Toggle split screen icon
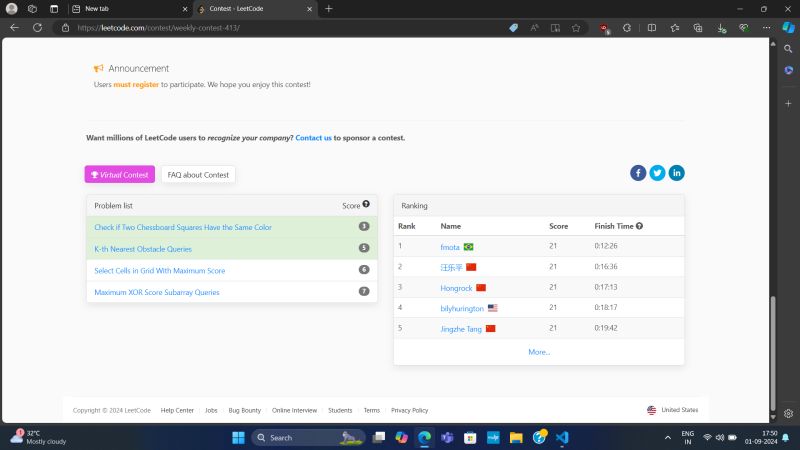The height and width of the screenshot is (450, 800). 652,28
